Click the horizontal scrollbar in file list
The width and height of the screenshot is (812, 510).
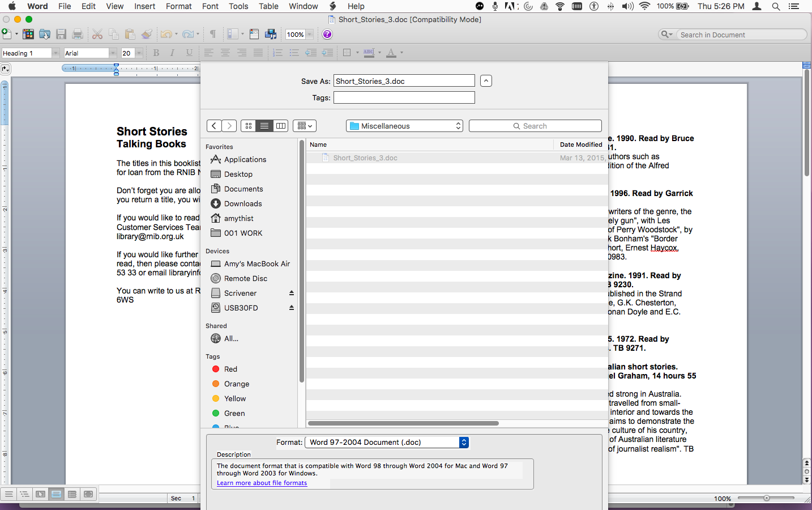tap(404, 423)
